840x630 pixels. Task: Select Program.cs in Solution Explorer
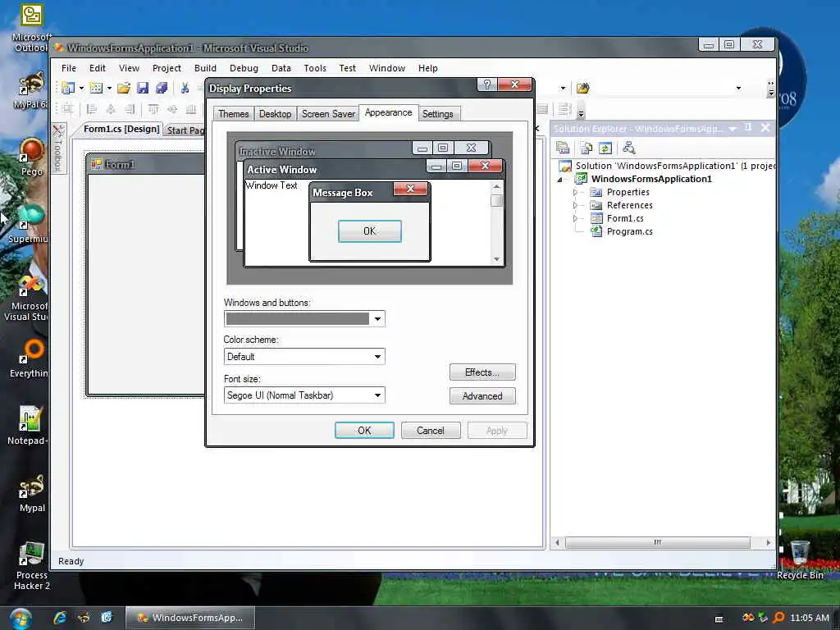click(629, 231)
